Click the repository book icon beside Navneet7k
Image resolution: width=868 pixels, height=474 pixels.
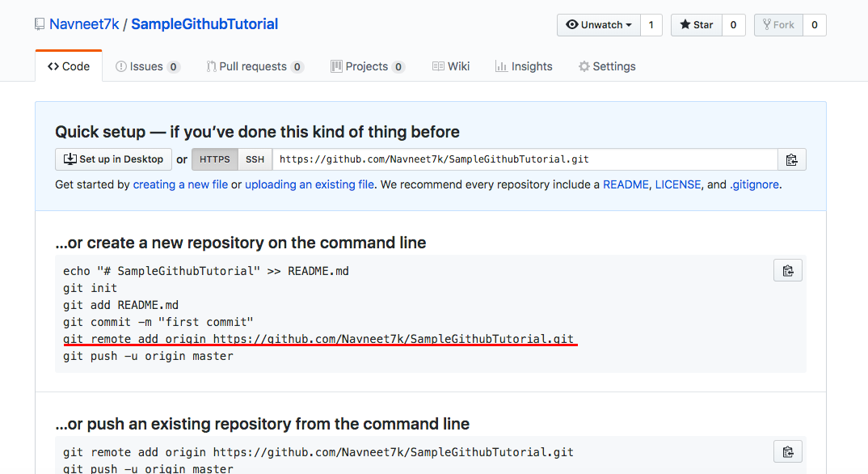[x=40, y=24]
